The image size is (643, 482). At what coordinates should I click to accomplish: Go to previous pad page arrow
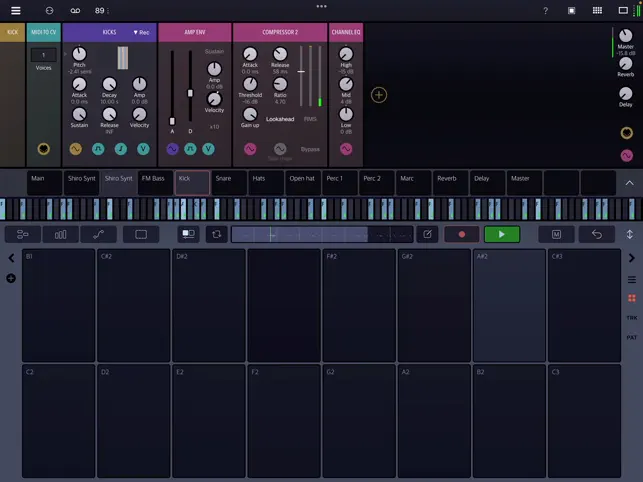coord(11,258)
